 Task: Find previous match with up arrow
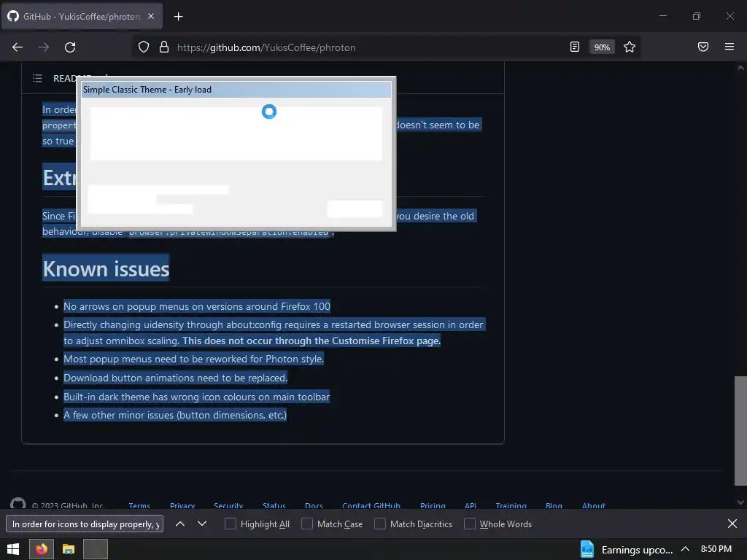coord(180,524)
